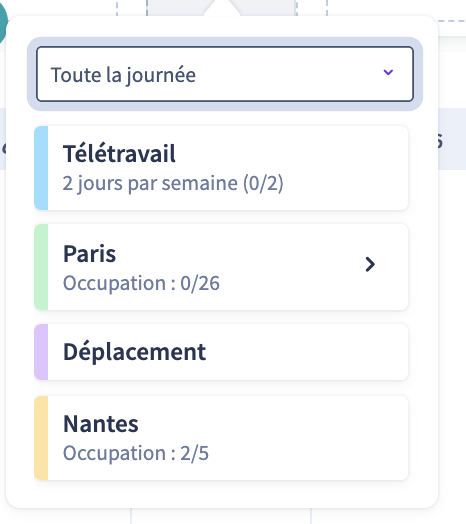Expand Paris using the right chevron arrow

point(370,264)
